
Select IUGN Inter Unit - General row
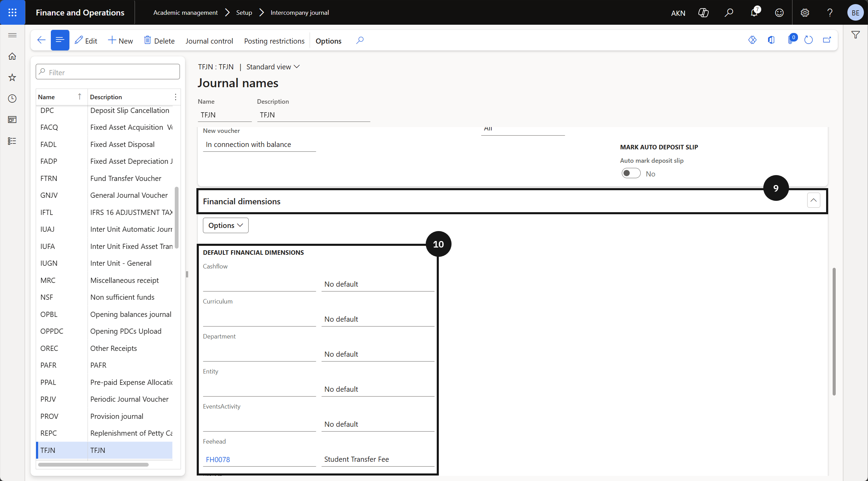coord(104,263)
